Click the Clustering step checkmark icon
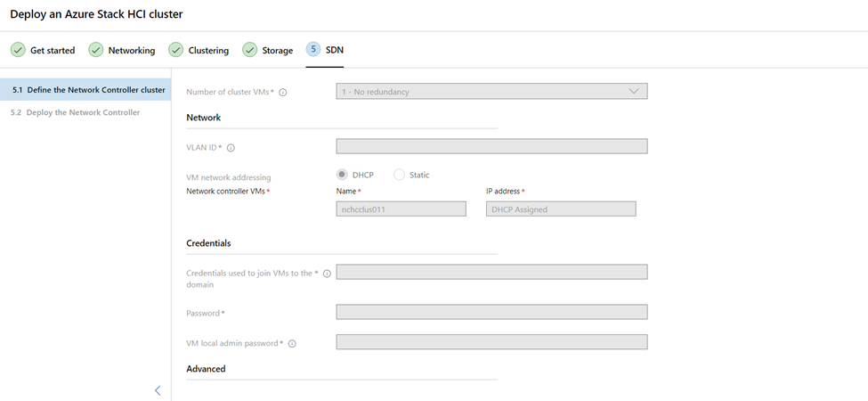This screenshot has width=868, height=401. click(x=176, y=50)
